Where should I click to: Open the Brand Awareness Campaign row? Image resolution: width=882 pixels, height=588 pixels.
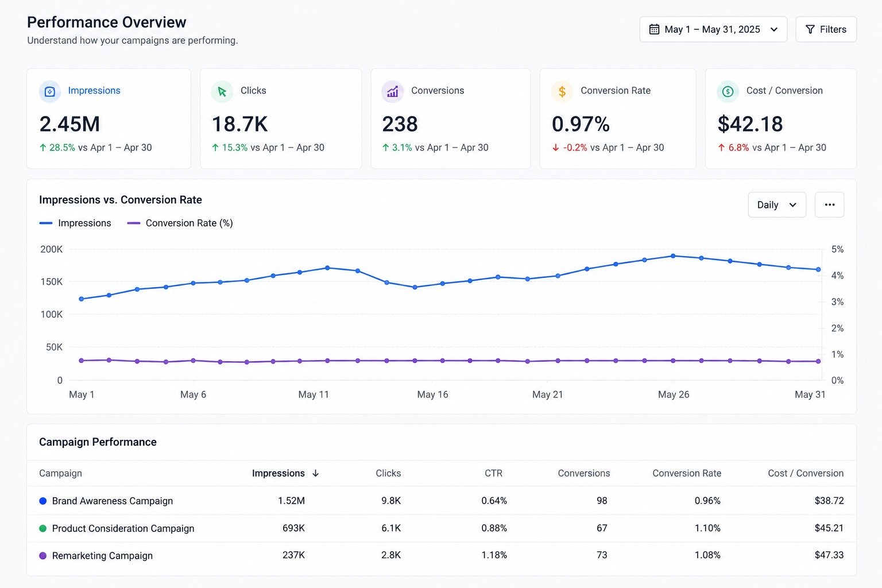click(x=442, y=501)
